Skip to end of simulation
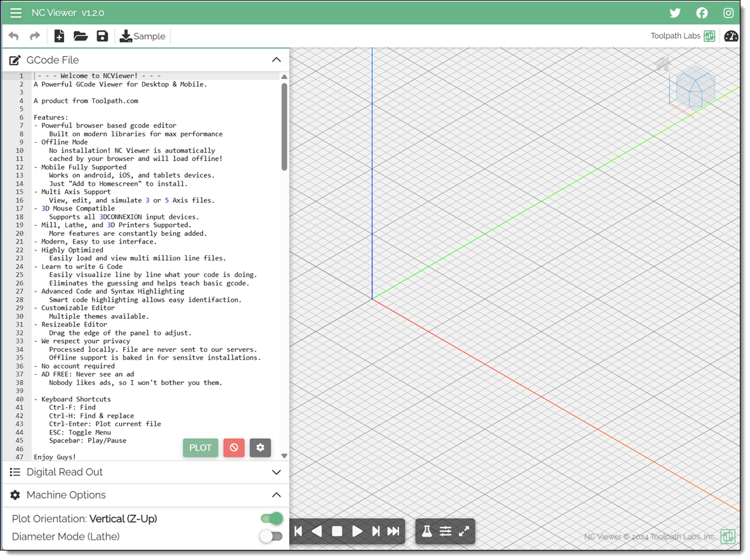The height and width of the screenshot is (560, 750). 393,531
